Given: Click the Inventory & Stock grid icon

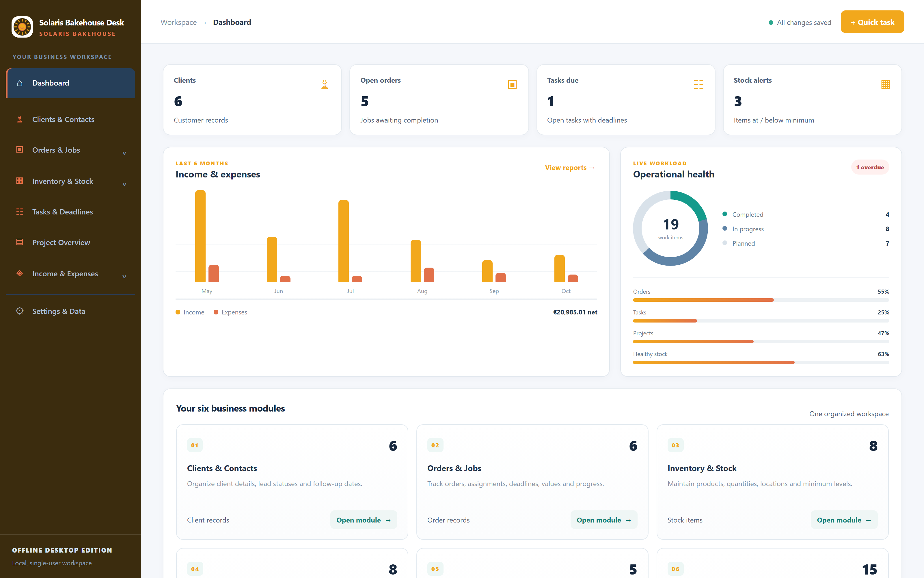Looking at the screenshot, I should (20, 181).
